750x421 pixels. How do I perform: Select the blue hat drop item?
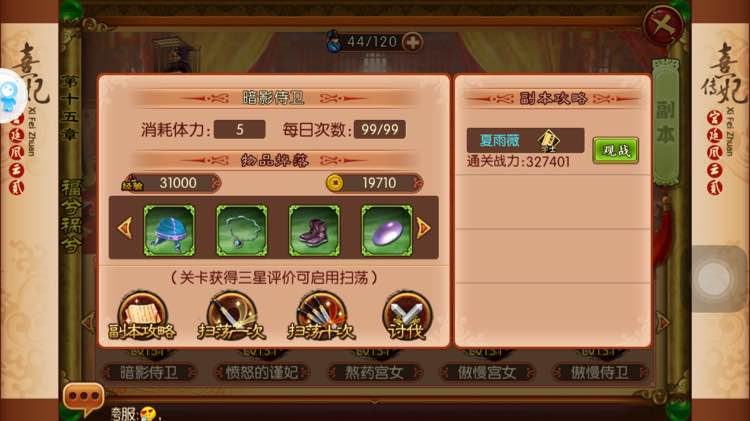[x=169, y=230]
